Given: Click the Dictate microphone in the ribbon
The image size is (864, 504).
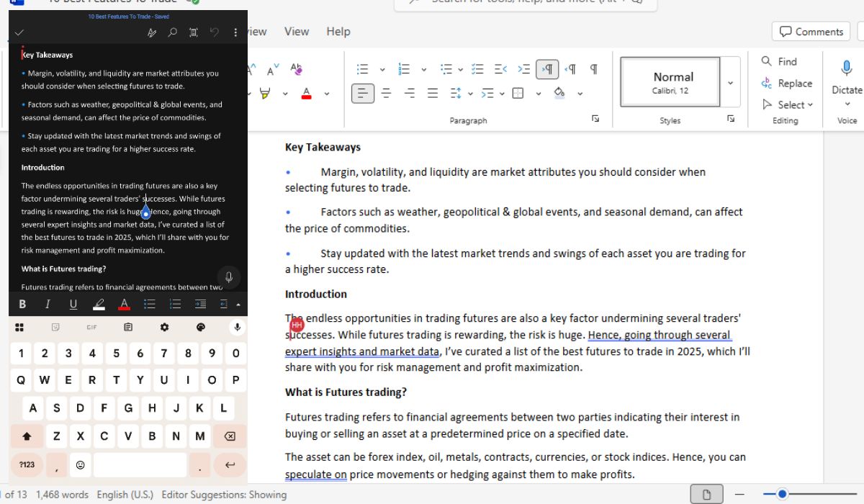Looking at the screenshot, I should pos(847,69).
